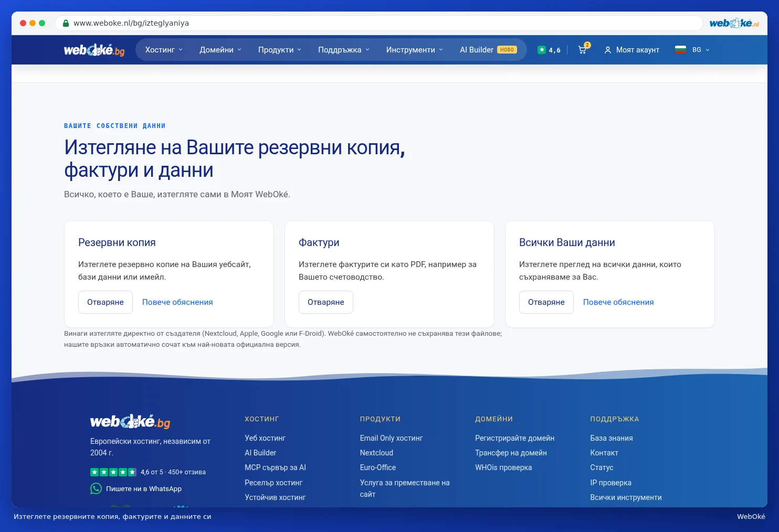Open WHOis проверка footer link
Screen dimensions: 779x532
click(x=503, y=467)
